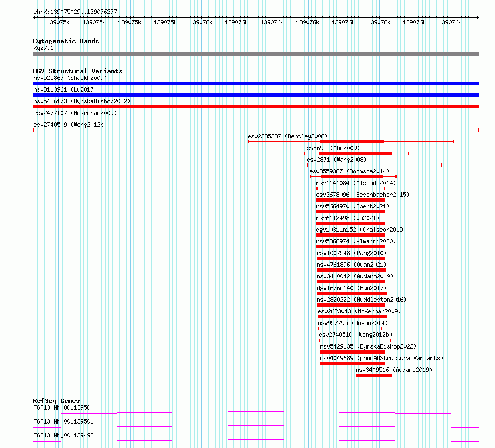The width and height of the screenshot is (495, 448).
Task: Click the nsv525867 (Shaikh2009) variant label
Action: (x=70, y=78)
